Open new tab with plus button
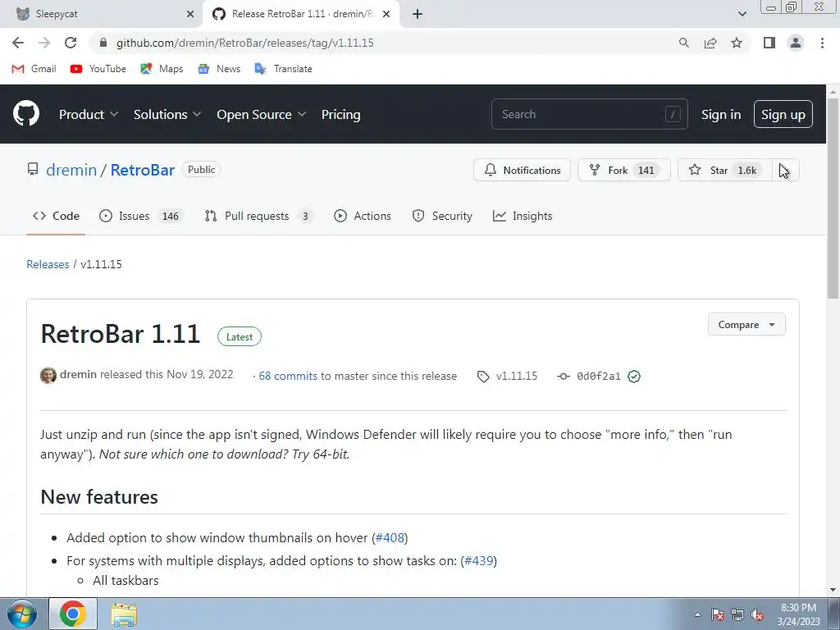Screen dimensions: 840x630 [x=418, y=14]
